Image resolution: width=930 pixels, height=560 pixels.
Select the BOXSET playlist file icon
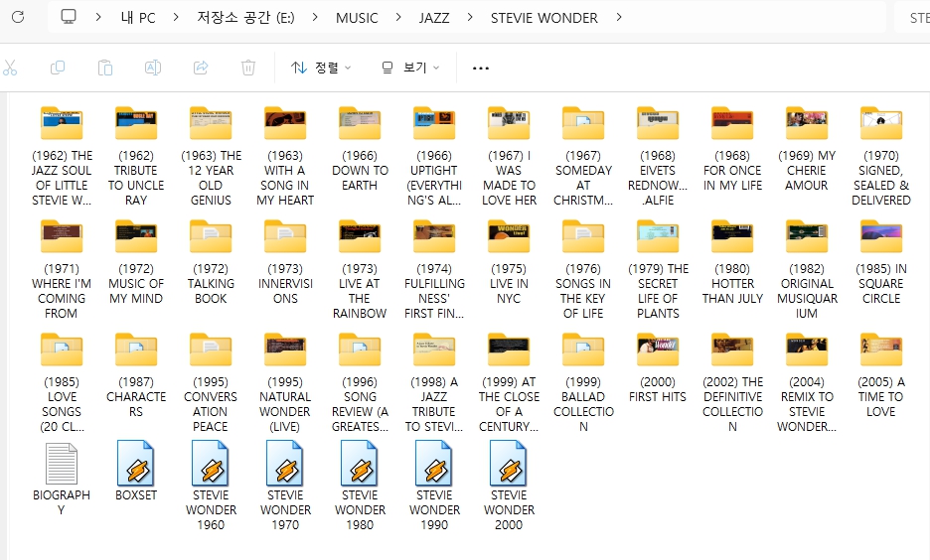tap(136, 463)
